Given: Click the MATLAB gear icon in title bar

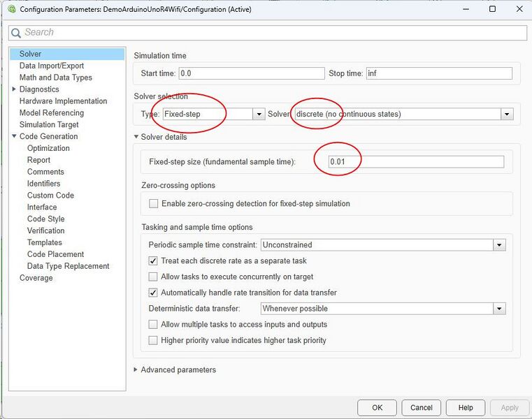Looking at the screenshot, I should (12, 9).
